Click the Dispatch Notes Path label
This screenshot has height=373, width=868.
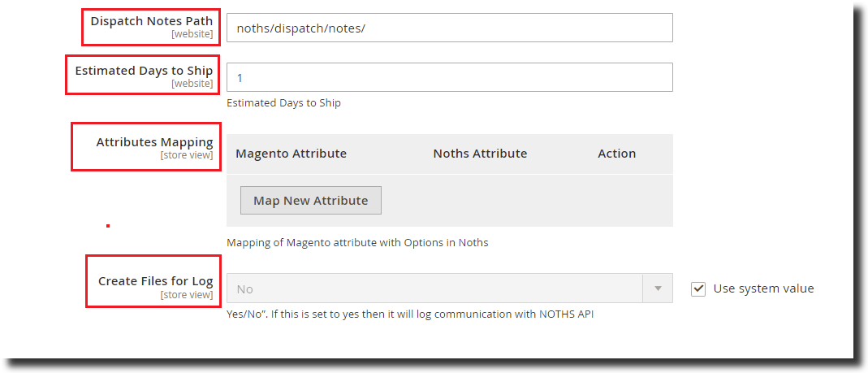point(152,21)
